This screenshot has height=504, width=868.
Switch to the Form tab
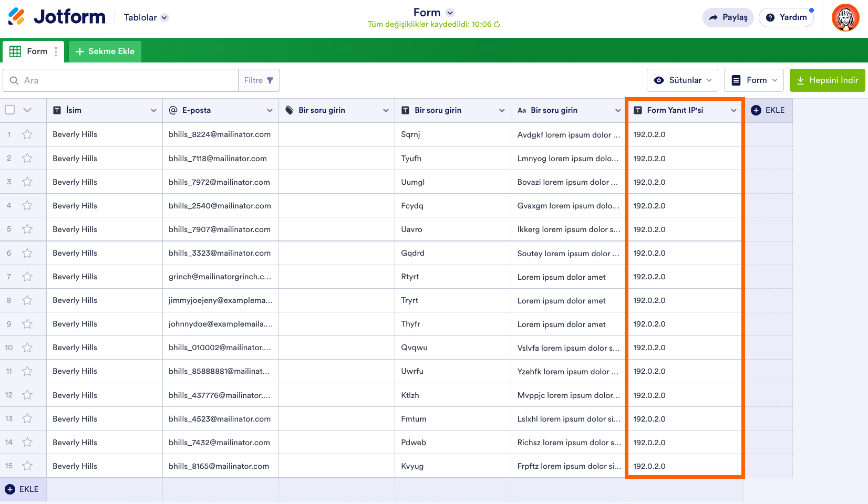(33, 51)
